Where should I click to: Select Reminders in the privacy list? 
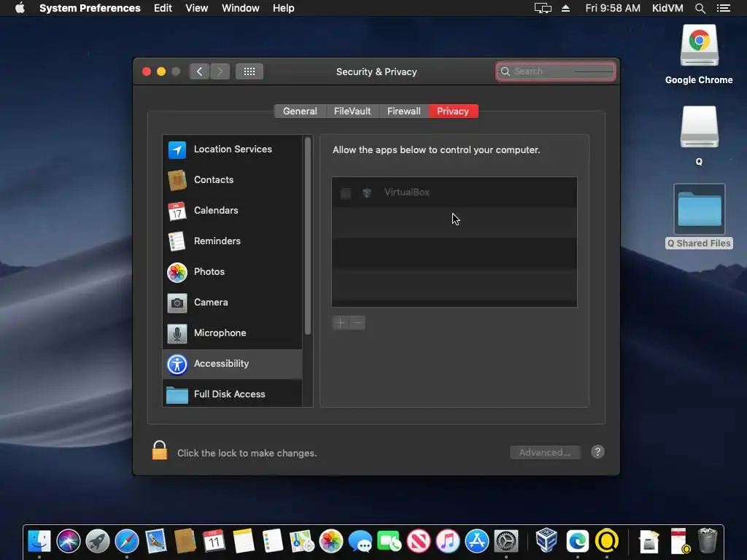(x=233, y=241)
